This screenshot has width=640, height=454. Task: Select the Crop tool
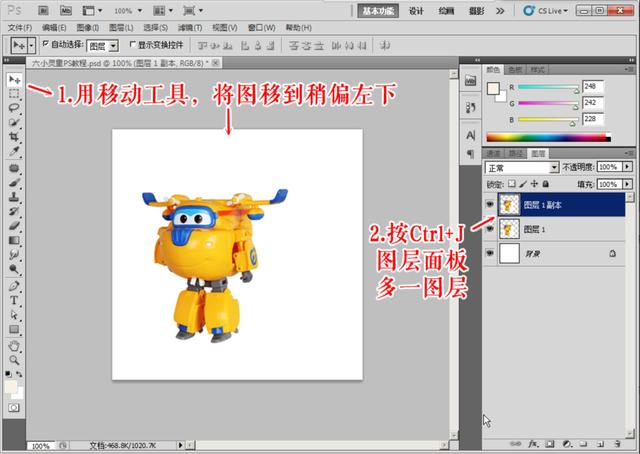pos(14,136)
